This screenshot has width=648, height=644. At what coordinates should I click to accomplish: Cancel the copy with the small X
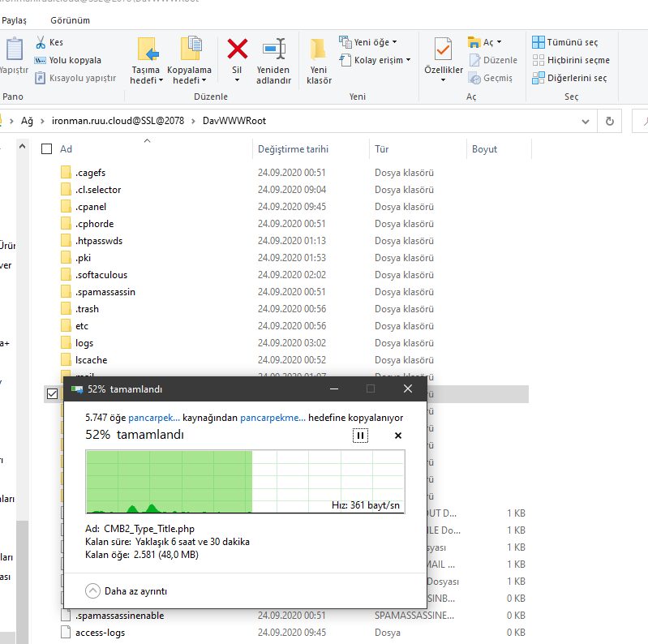pos(398,436)
